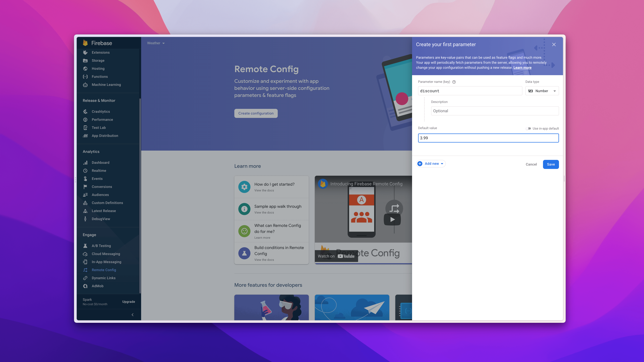644x362 pixels.
Task: Click the Learn more link in panel
Action: [x=522, y=68]
